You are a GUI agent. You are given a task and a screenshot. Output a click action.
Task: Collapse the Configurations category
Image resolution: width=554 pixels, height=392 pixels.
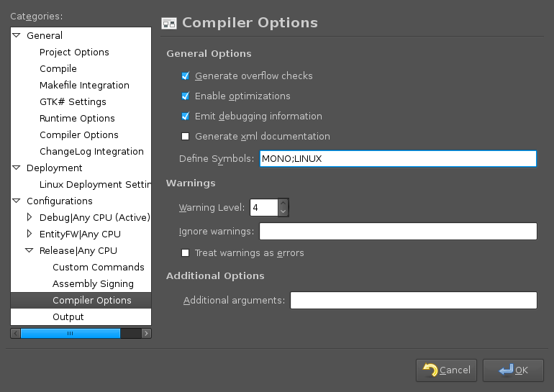[17, 201]
